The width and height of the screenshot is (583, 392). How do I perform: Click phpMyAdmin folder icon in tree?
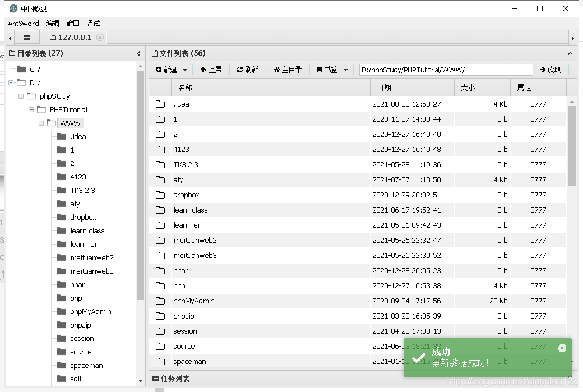click(x=62, y=311)
